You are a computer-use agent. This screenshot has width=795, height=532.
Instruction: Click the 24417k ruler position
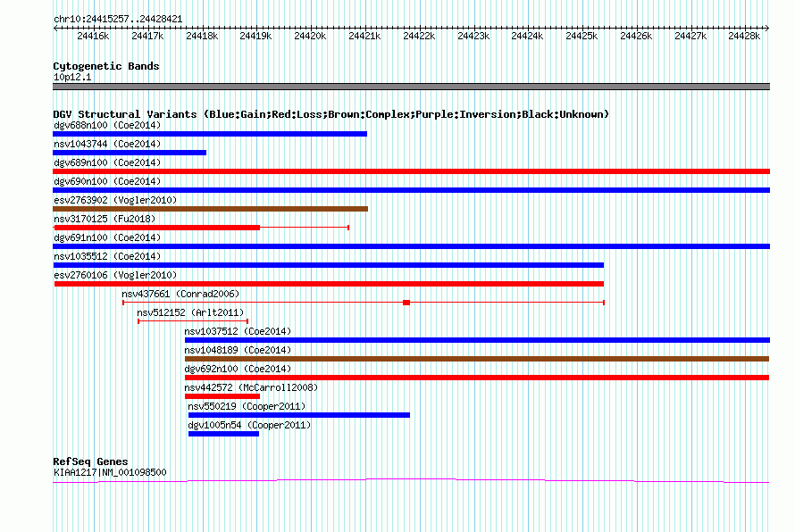pos(147,36)
